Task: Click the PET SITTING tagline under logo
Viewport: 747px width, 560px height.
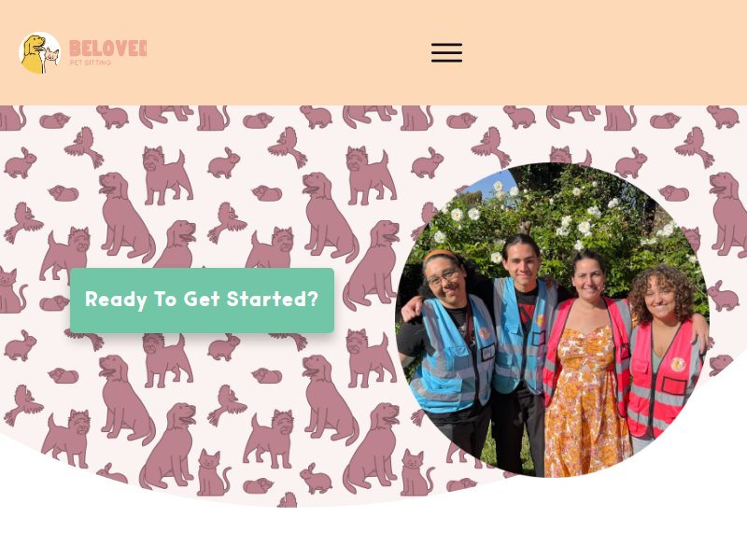Action: pos(90,63)
